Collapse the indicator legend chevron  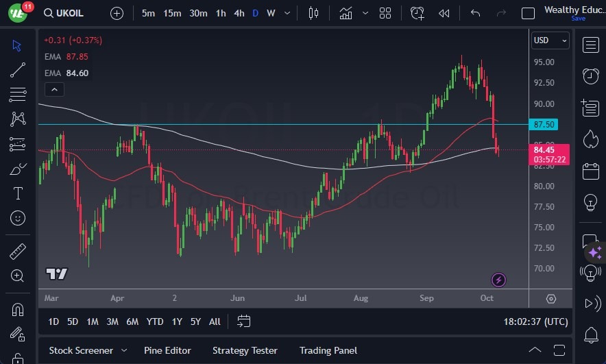pyautogui.click(x=53, y=89)
